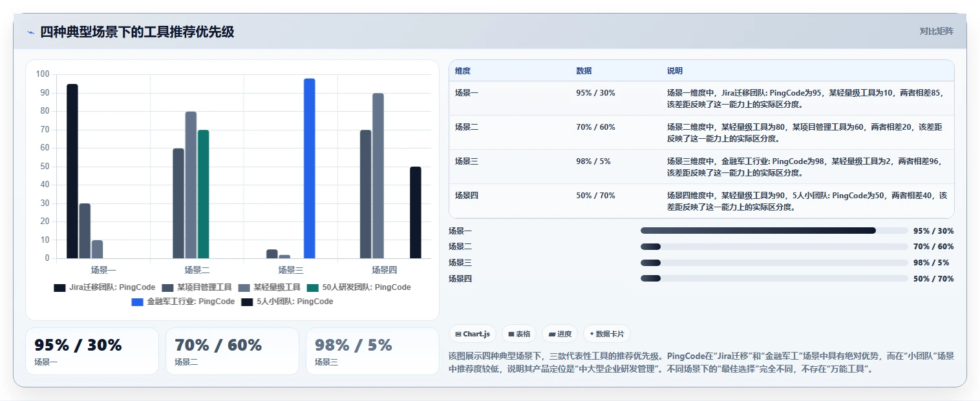
Task: Click table data cell 95% / 30%
Action: [x=595, y=93]
